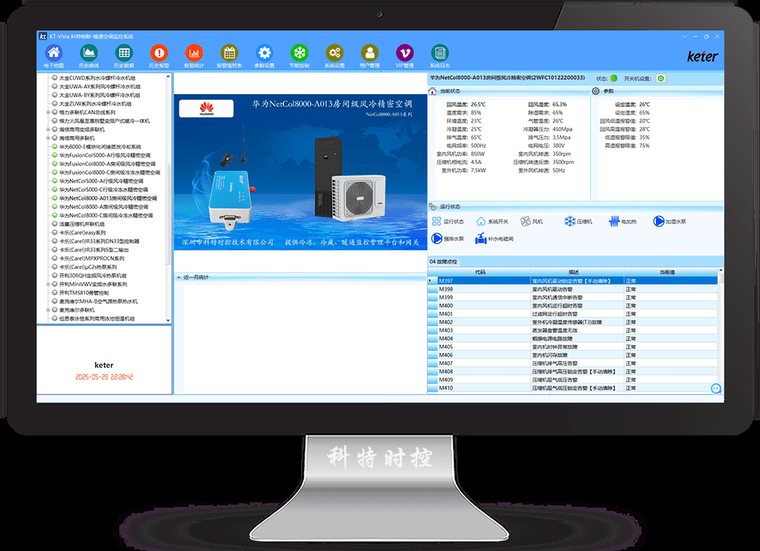Open the 节能控制 green snowflake icon
Image resolution: width=760 pixels, height=551 pixels.
pos(300,53)
